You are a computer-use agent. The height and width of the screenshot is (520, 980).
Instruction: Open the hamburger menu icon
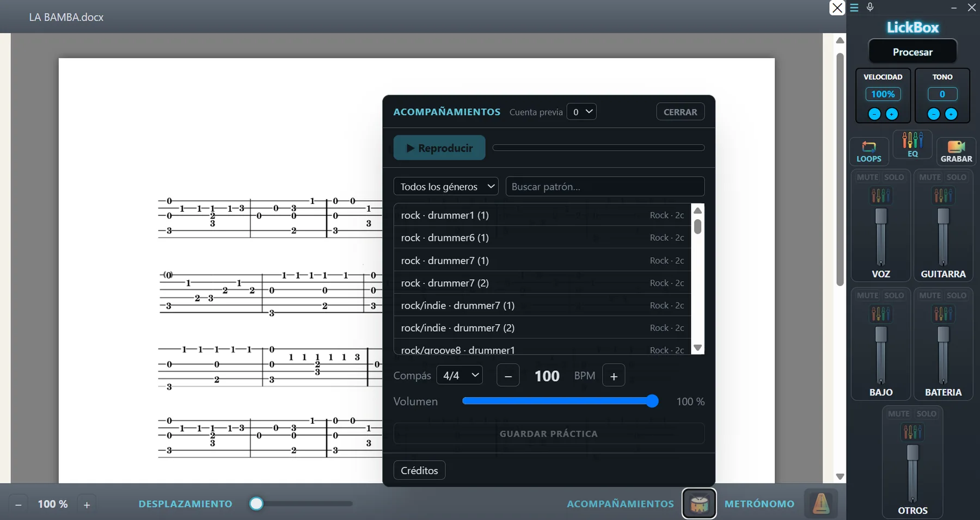854,8
